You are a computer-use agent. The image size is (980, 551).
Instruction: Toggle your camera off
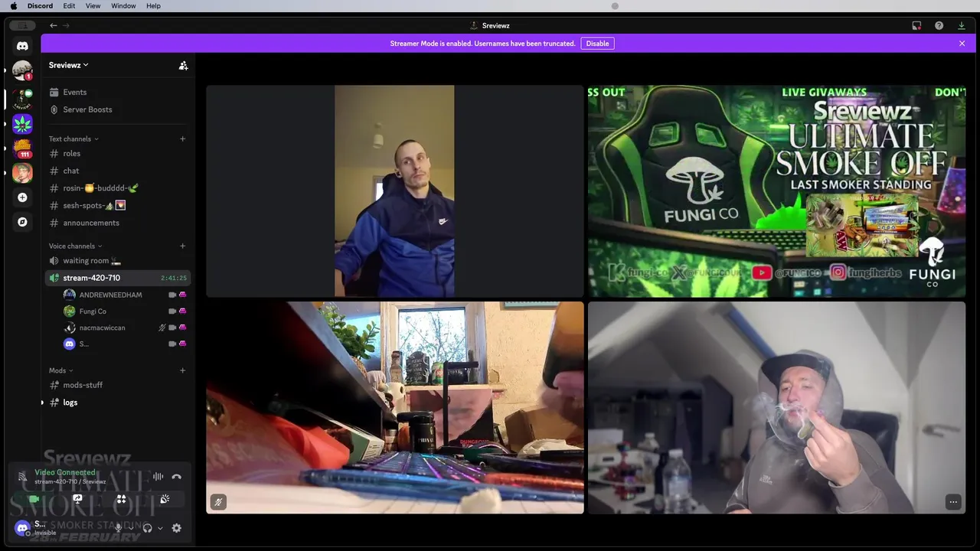[34, 499]
